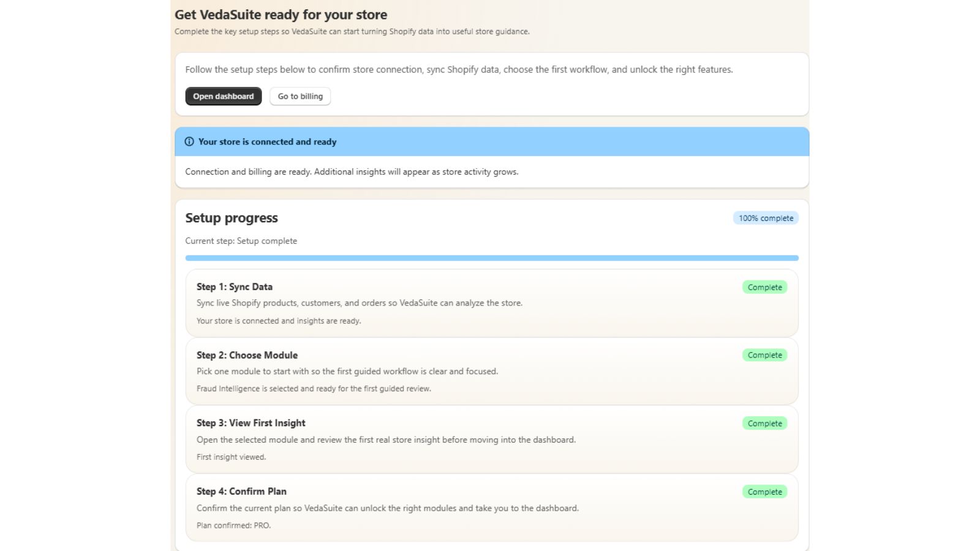
Task: Select the 'Open the selected module' description
Action: pos(386,440)
